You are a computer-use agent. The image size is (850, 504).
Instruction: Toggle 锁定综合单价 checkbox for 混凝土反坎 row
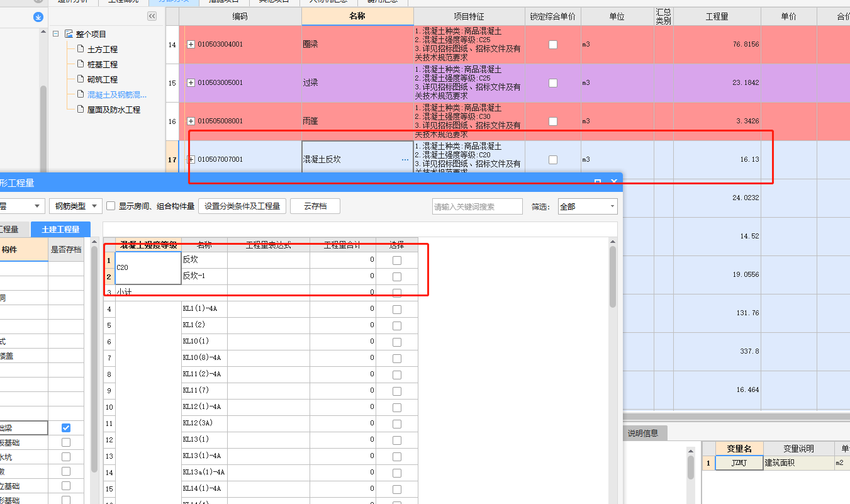pos(552,160)
